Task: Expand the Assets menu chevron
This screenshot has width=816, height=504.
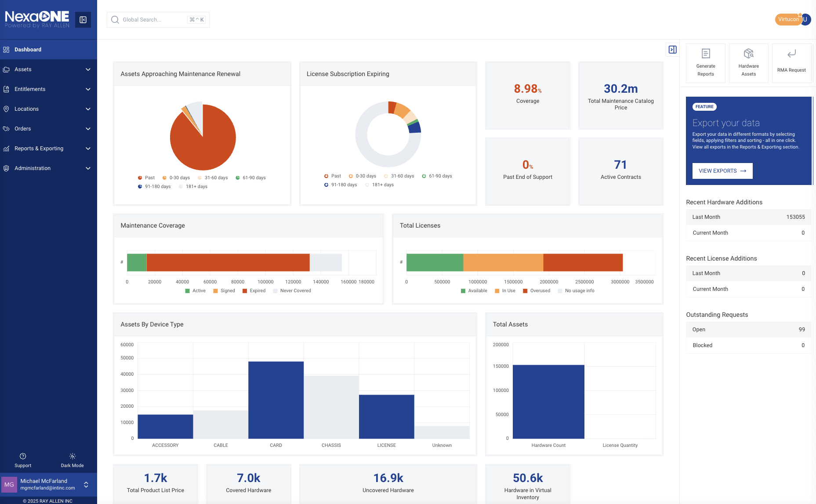Action: (88, 69)
